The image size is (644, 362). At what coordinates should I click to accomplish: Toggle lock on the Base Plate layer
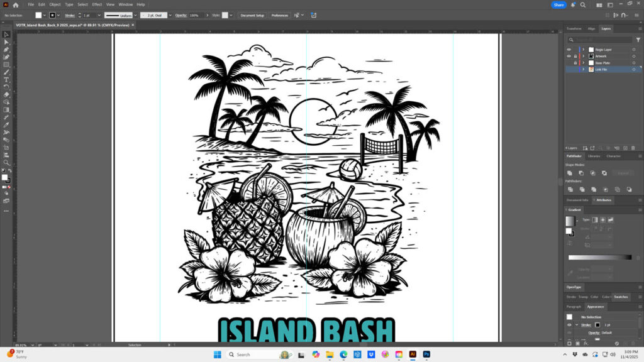(575, 63)
